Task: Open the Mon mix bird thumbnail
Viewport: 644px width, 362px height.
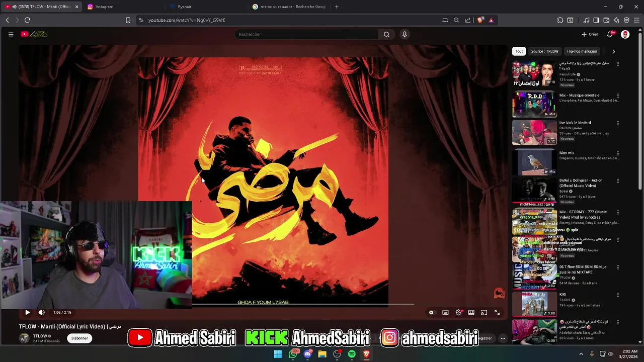Action: [534, 162]
